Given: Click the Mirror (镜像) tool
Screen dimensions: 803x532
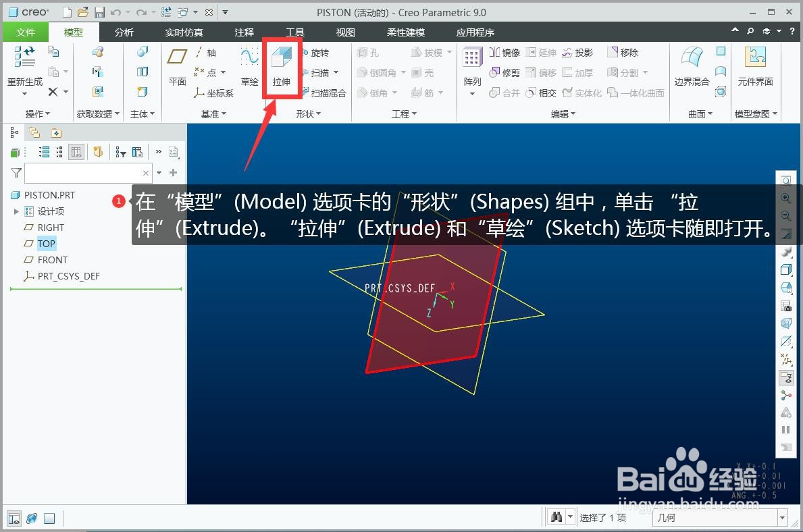Looking at the screenshot, I should pyautogui.click(x=504, y=52).
